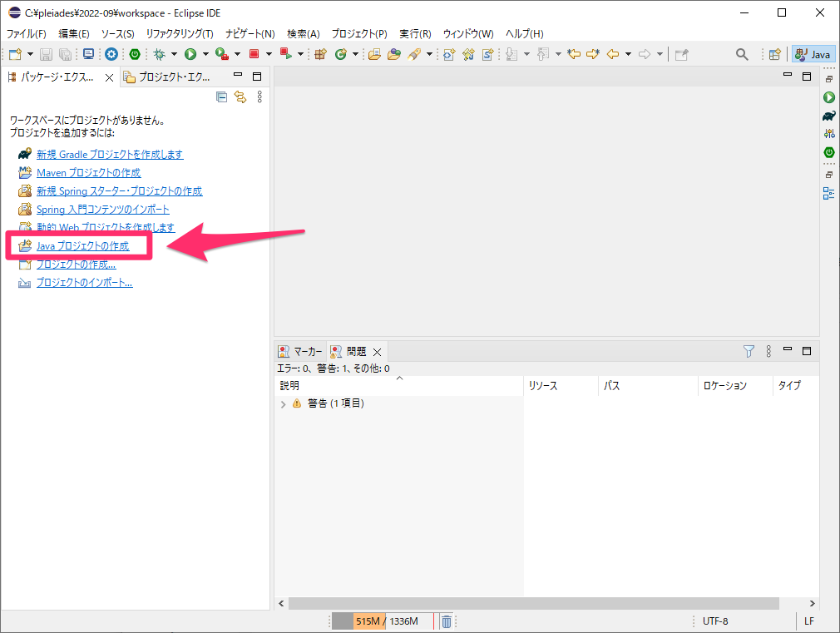Close the 問題 tab

377,352
